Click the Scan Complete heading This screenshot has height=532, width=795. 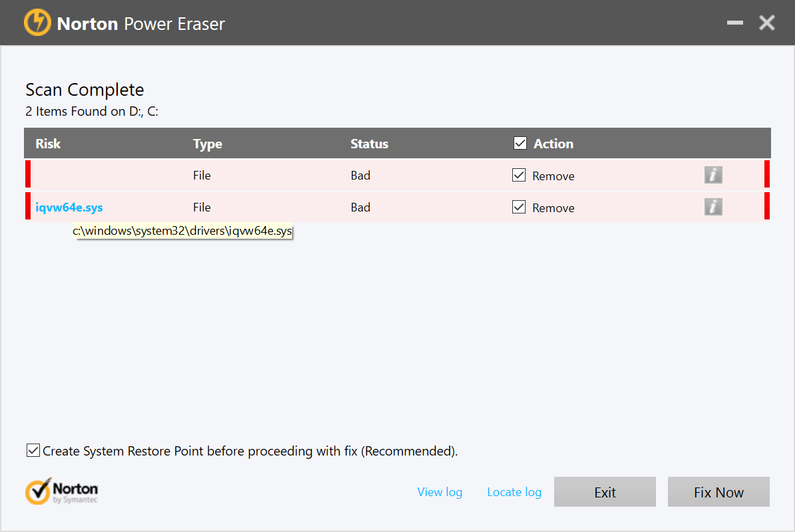(x=84, y=90)
